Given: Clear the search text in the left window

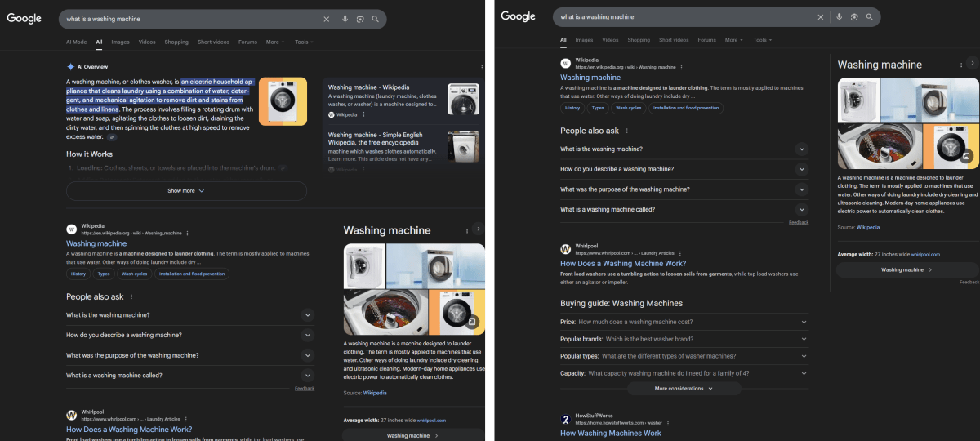Looking at the screenshot, I should pos(327,19).
